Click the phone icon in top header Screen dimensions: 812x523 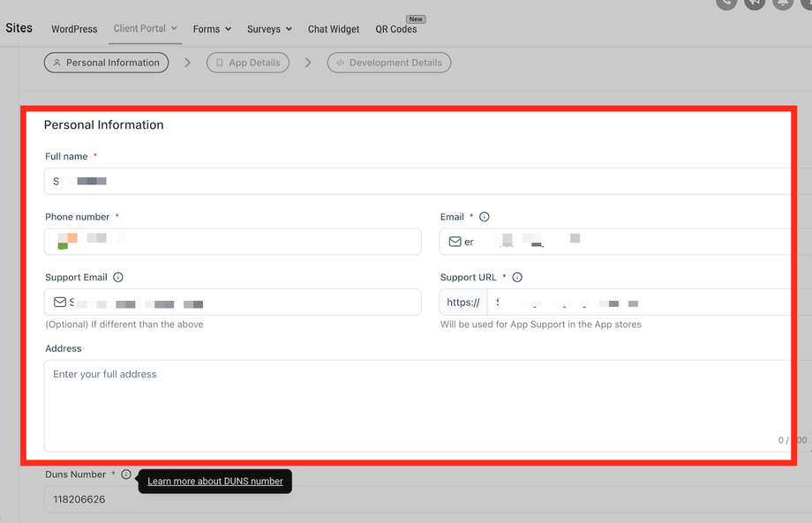tap(726, 3)
